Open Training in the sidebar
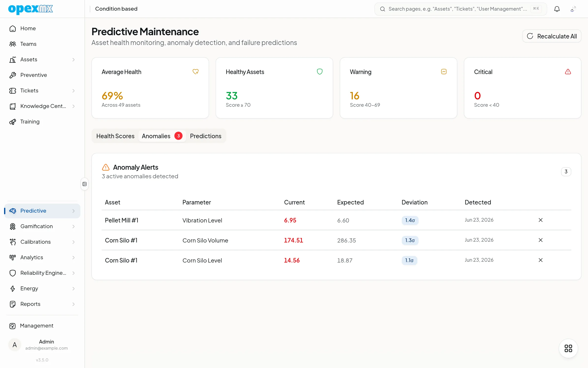This screenshot has width=588, height=368. [x=42, y=122]
